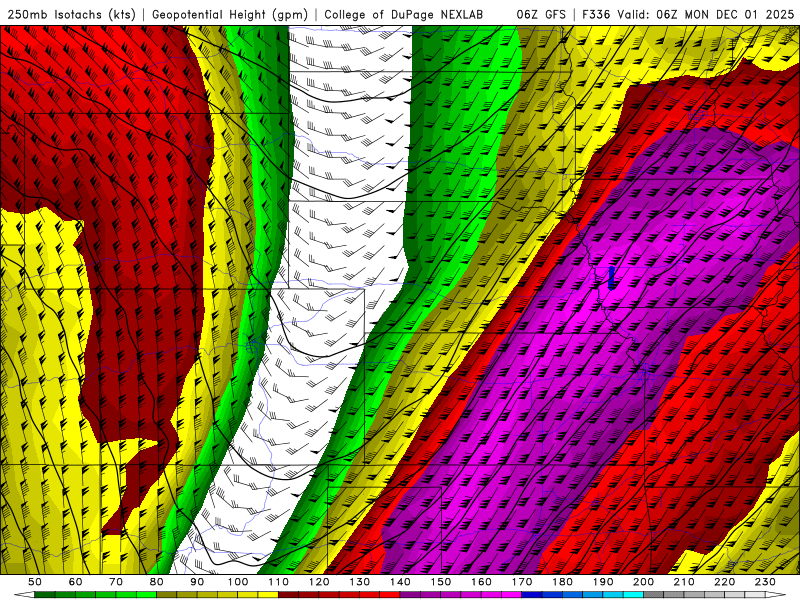Click the 80 knot scale label

click(157, 582)
